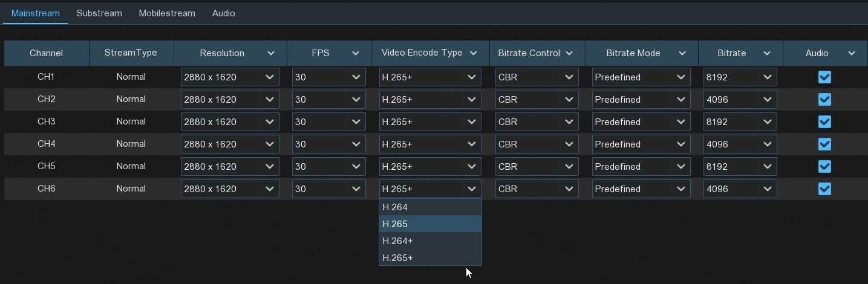Switch to the Substream tab
Image resolution: width=868 pixels, height=284 pixels.
99,13
